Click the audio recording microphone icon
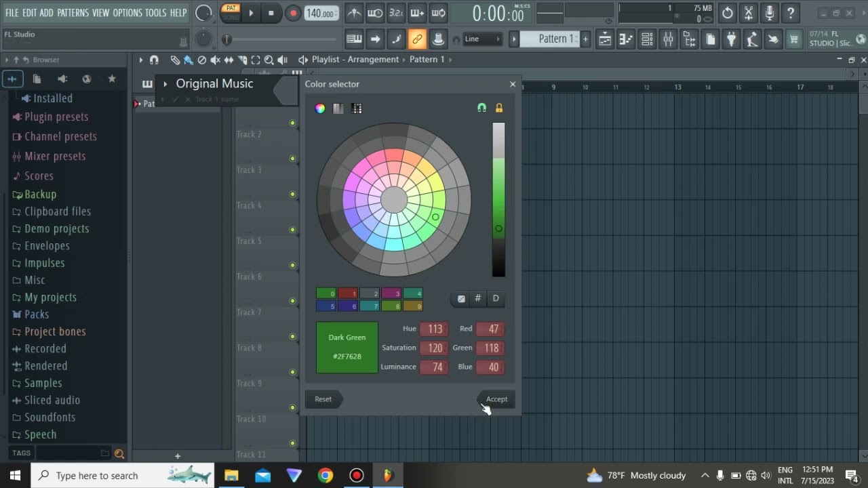Viewport: 868px width, 488px height. coord(770,13)
